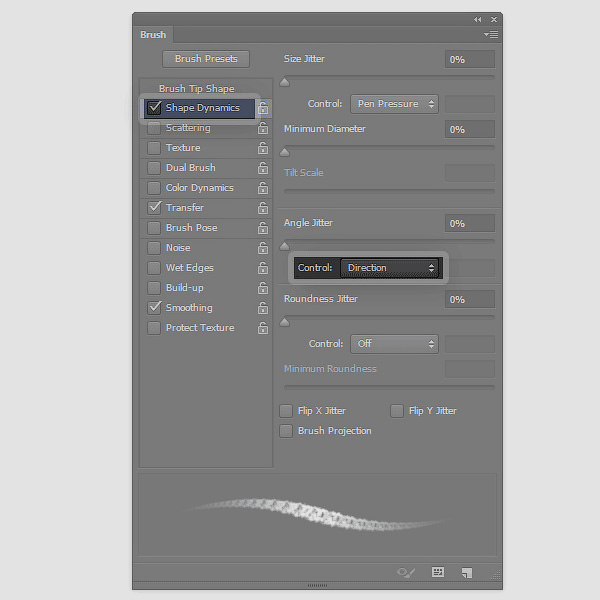Screen dimensions: 600x600
Task: Enable the Brush Pose checkbox
Action: click(154, 228)
